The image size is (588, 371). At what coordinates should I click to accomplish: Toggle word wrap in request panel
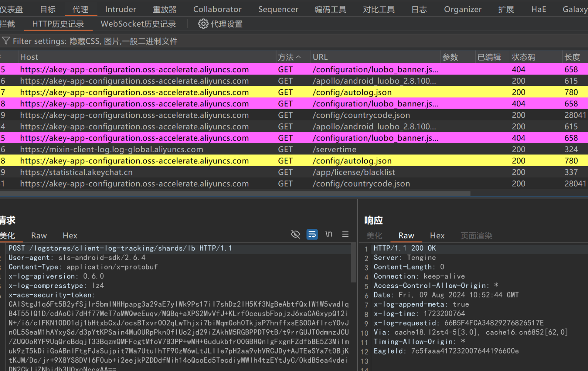click(312, 234)
